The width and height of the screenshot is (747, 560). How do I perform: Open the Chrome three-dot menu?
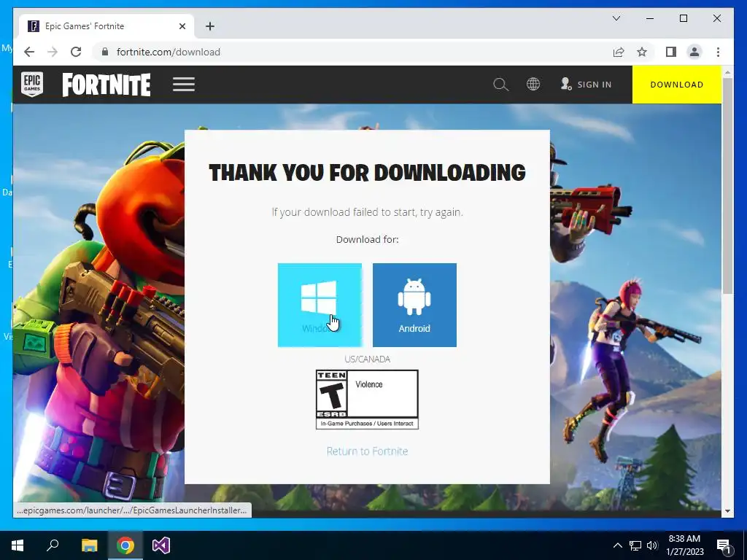718,52
